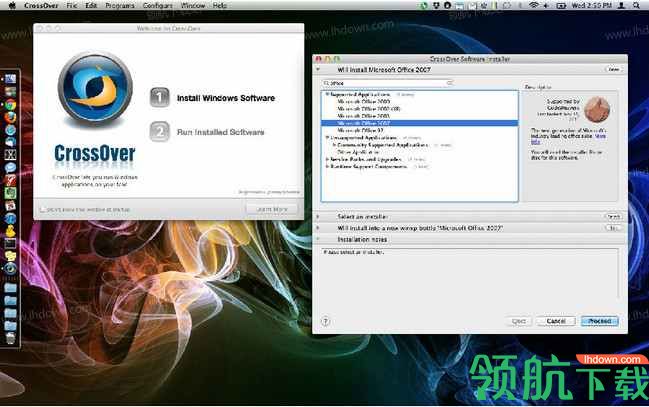The image size is (649, 407).
Task: Open Firefox from the dock
Action: [x=10, y=117]
